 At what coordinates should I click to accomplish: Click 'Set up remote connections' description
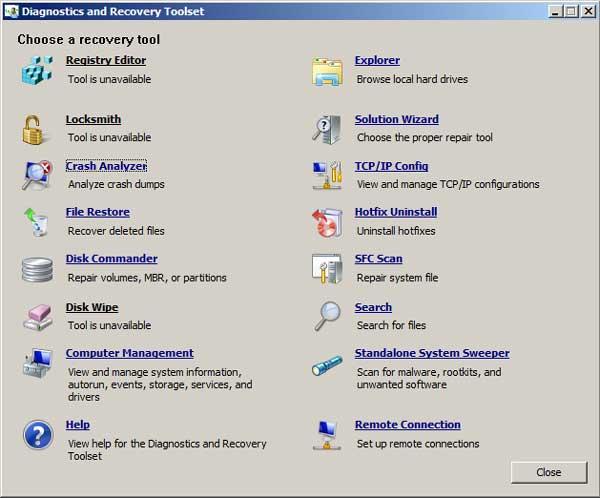click(x=418, y=444)
